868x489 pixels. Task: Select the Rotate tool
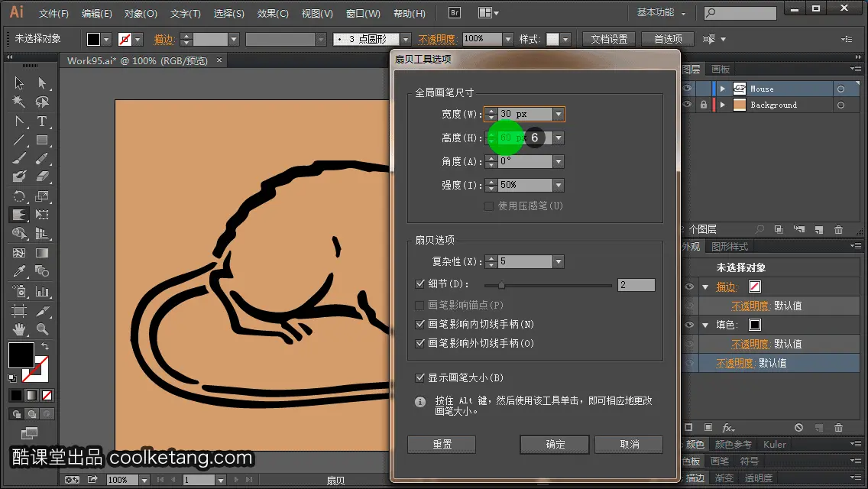tap(19, 196)
